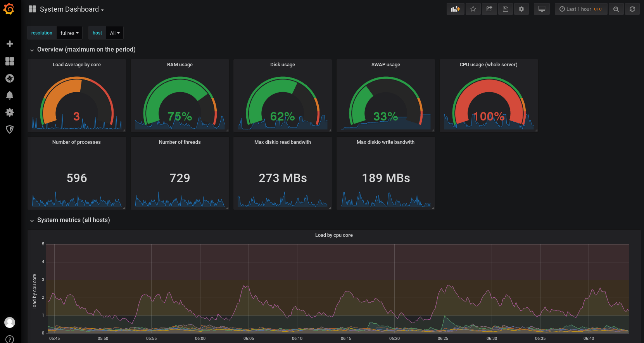
Task: Click the 62% Disk usage gauge
Action: coord(283,101)
